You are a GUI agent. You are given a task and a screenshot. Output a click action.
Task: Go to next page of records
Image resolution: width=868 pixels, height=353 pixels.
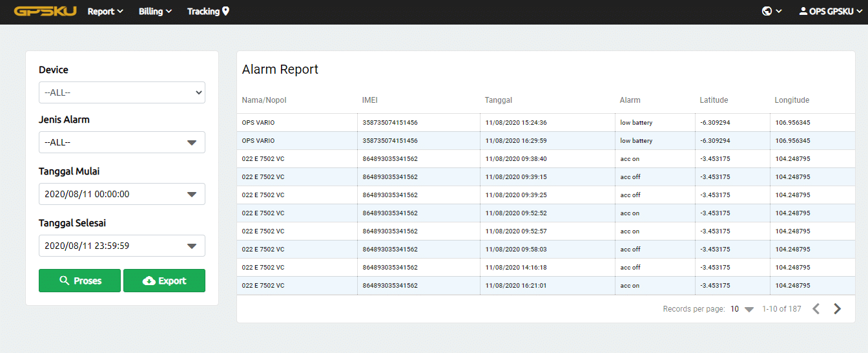coord(837,309)
